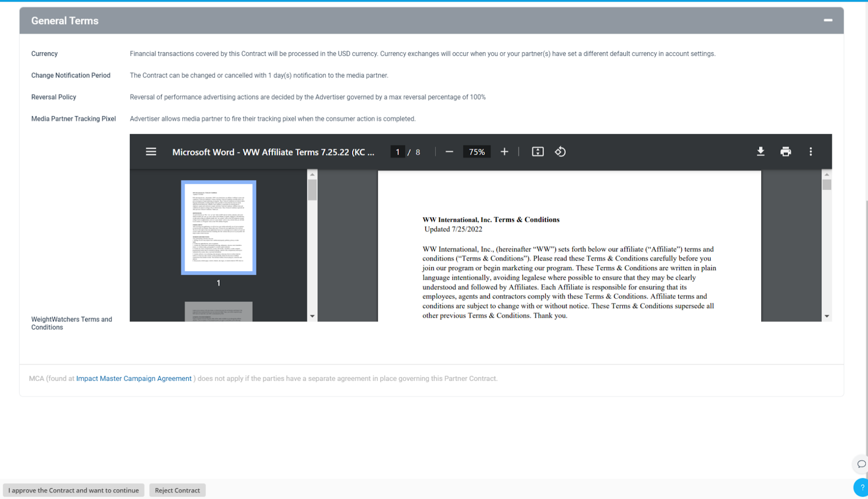
Task: Fit the PDF to page
Action: 538,152
